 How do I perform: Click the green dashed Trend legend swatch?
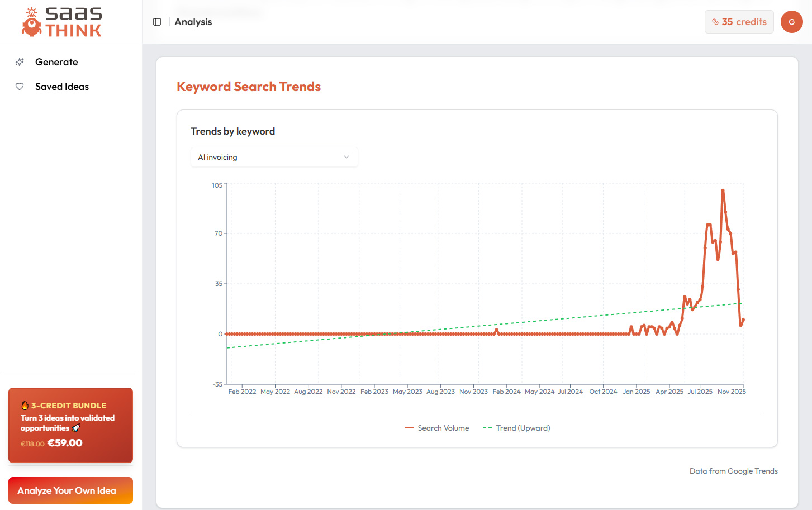point(487,428)
